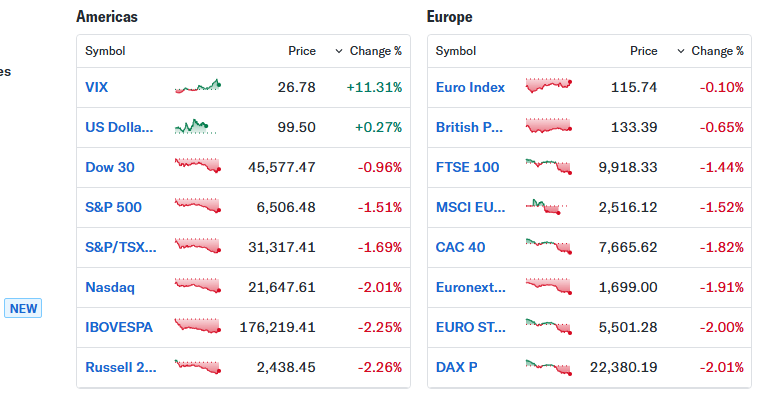This screenshot has width=763, height=404.
Task: Click the VIX sparkline chart
Action: pos(198,87)
